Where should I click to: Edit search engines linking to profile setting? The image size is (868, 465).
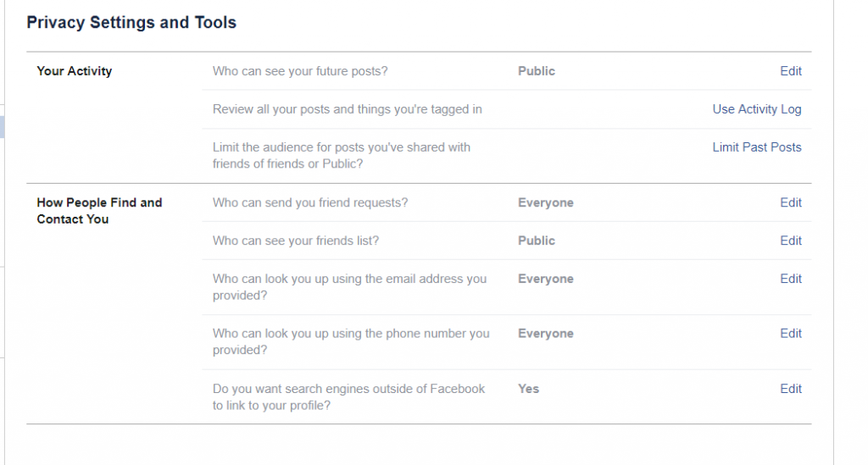(x=791, y=390)
